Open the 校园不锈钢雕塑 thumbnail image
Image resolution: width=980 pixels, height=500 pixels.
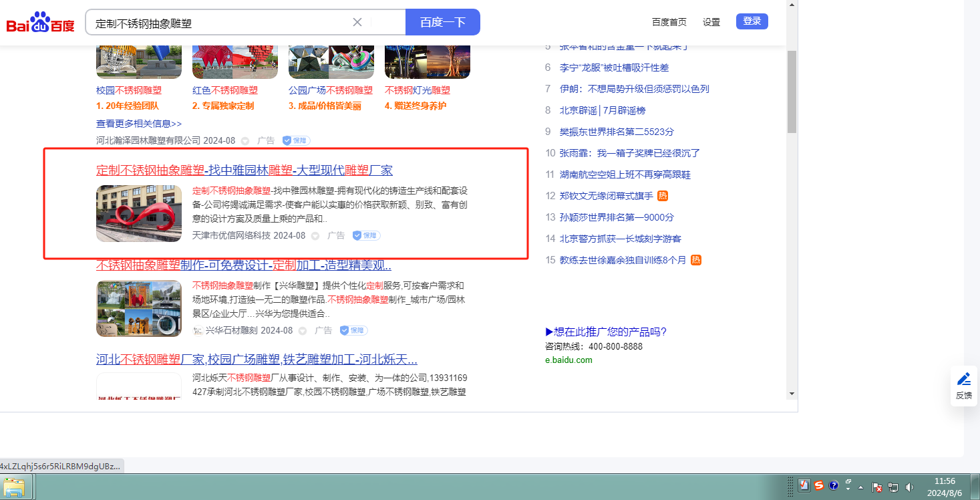coord(139,62)
